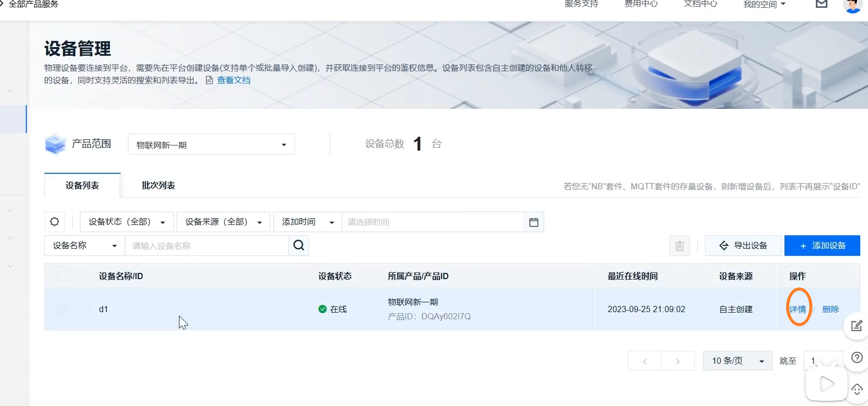Click the 在线 status cell
The width and height of the screenshot is (868, 406).
[333, 309]
